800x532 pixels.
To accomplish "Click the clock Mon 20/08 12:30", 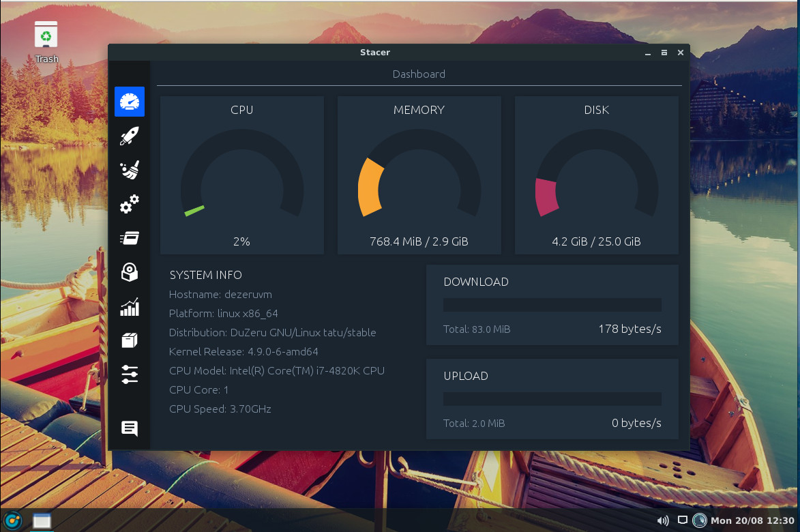I will (752, 520).
